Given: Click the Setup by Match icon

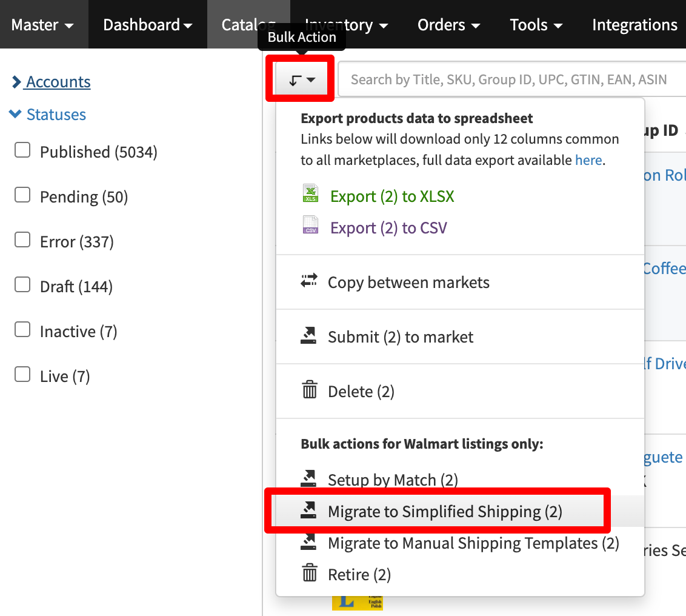Looking at the screenshot, I should pyautogui.click(x=309, y=479).
